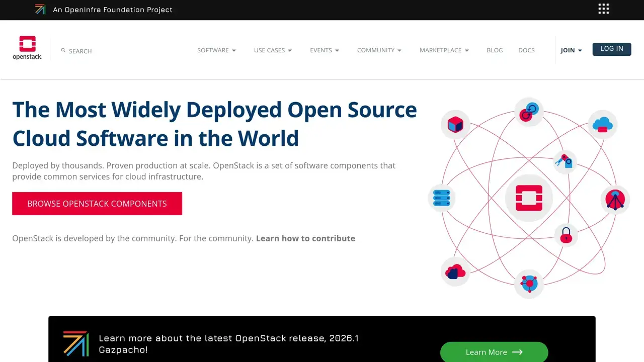Click the OpenStack logo in the navigation header
Viewport: 644px width, 362px height.
click(27, 48)
